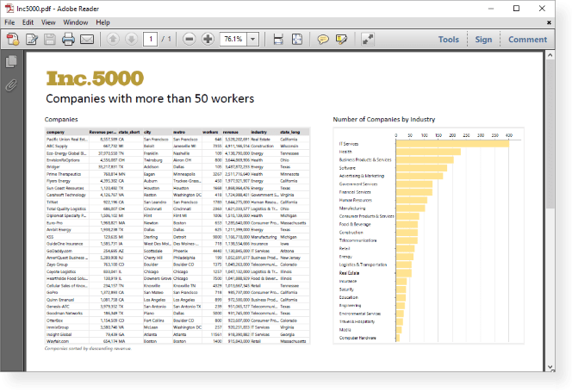Send file by email envelope icon
This screenshot has width=572, height=392.
87,39
